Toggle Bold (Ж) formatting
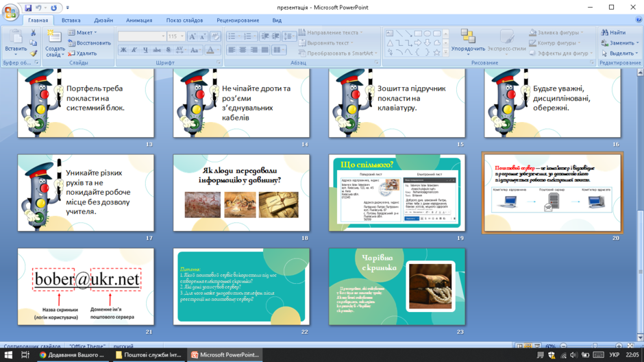Viewport: 644px width, 362px height. pos(123,50)
